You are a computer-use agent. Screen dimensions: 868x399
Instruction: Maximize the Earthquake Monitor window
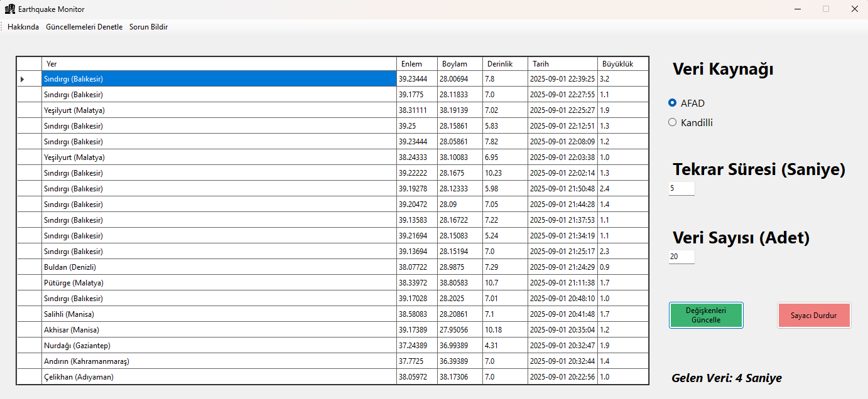(826, 9)
